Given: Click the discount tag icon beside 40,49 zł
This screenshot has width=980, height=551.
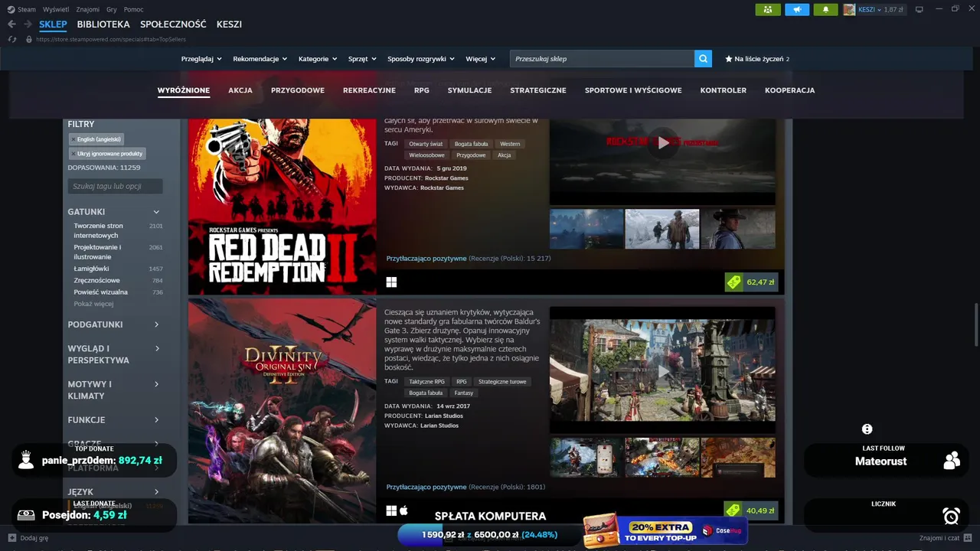Looking at the screenshot, I should [734, 510].
